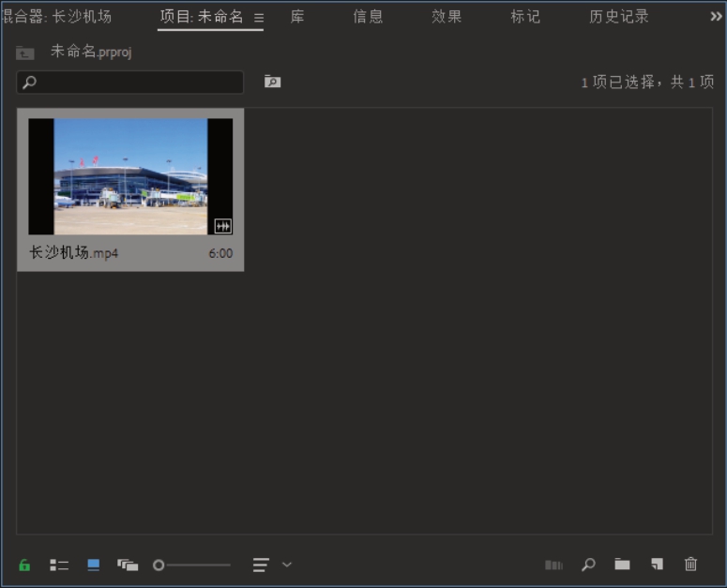Image resolution: width=727 pixels, height=588 pixels.
Task: Click the audio-video badge on clip thumbnail
Action: (x=223, y=226)
